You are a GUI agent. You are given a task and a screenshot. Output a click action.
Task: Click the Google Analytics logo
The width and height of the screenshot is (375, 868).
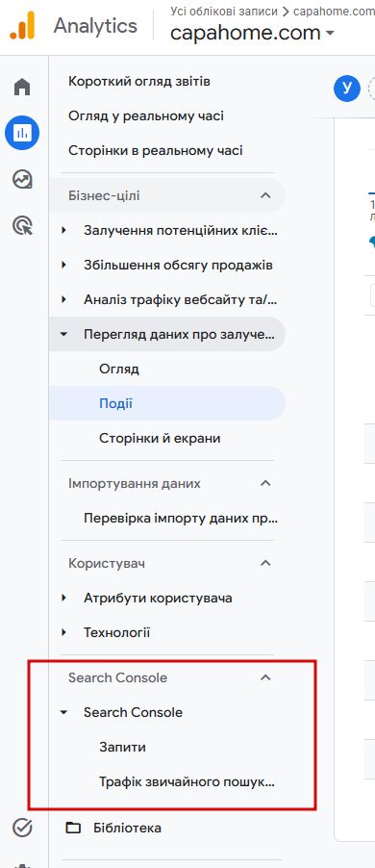pyautogui.click(x=22, y=25)
